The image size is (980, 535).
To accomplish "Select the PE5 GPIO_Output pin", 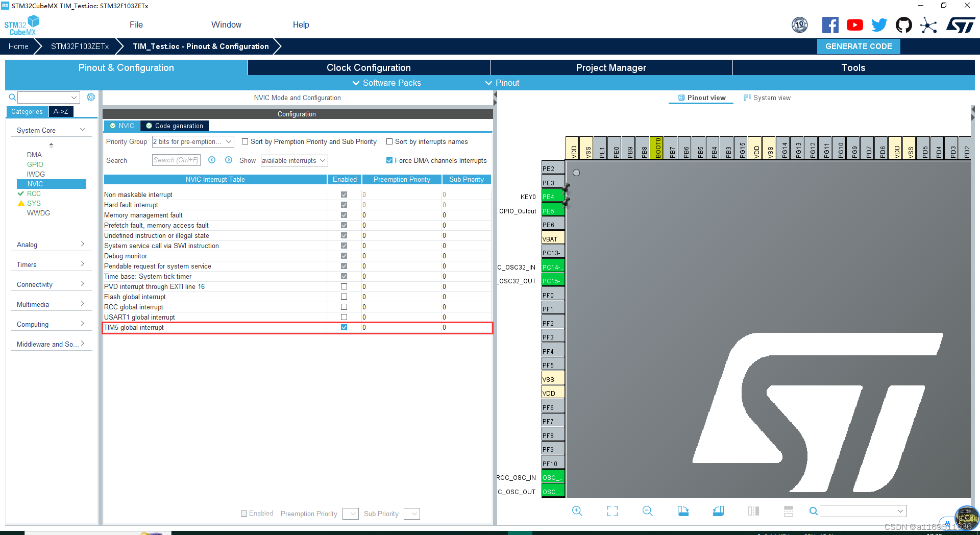I will click(553, 211).
